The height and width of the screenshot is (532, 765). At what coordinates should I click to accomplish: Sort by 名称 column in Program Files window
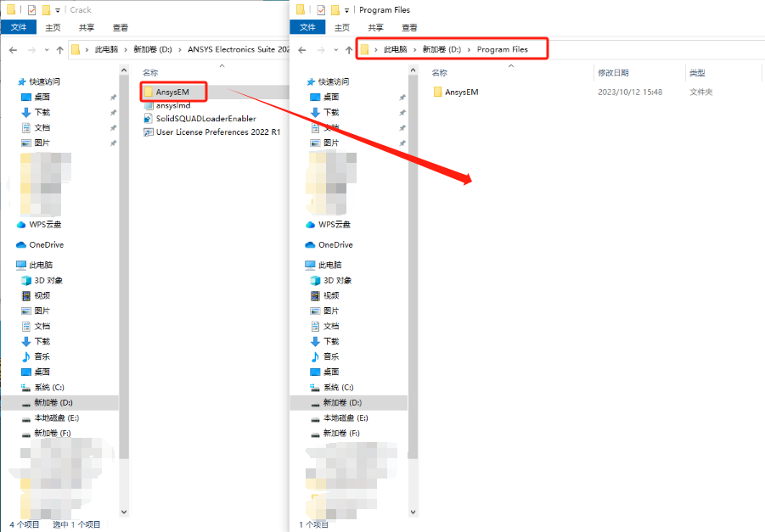click(439, 73)
